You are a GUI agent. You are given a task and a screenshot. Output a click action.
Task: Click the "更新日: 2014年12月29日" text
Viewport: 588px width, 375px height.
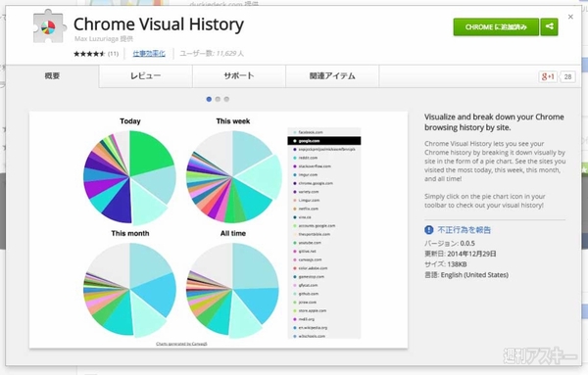461,254
